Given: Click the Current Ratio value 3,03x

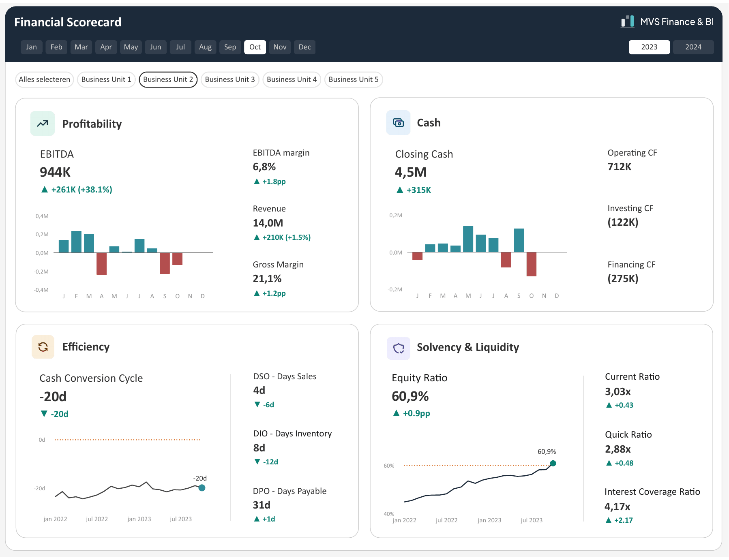Looking at the screenshot, I should pyautogui.click(x=618, y=391).
